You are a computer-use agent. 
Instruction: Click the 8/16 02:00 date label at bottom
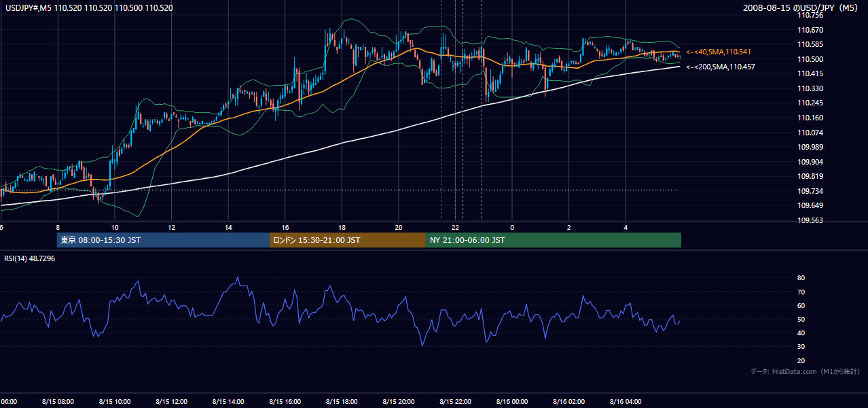click(x=569, y=401)
